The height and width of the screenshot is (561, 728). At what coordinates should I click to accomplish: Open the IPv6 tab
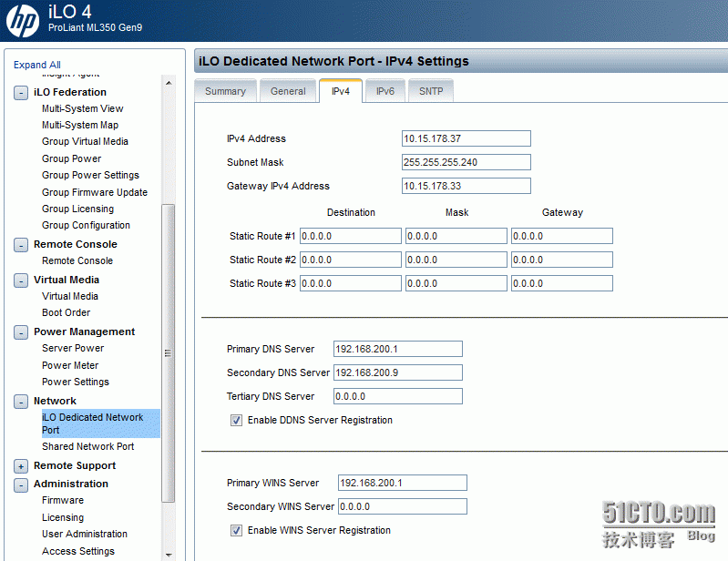point(385,91)
